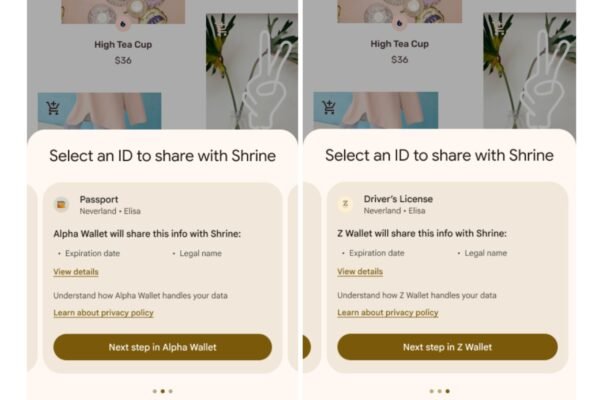Open Alpha Wallet privacy policy link
Screen dimensions: 600x400
(x=103, y=313)
